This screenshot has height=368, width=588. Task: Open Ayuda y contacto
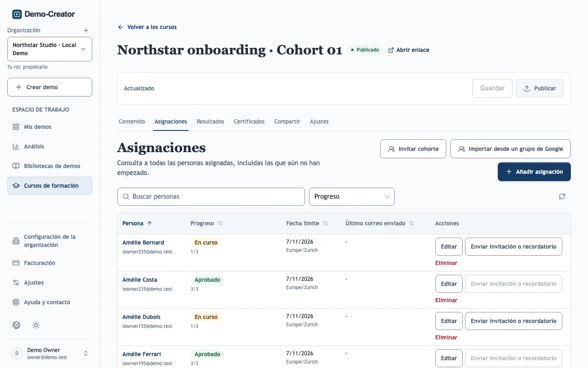point(50,302)
